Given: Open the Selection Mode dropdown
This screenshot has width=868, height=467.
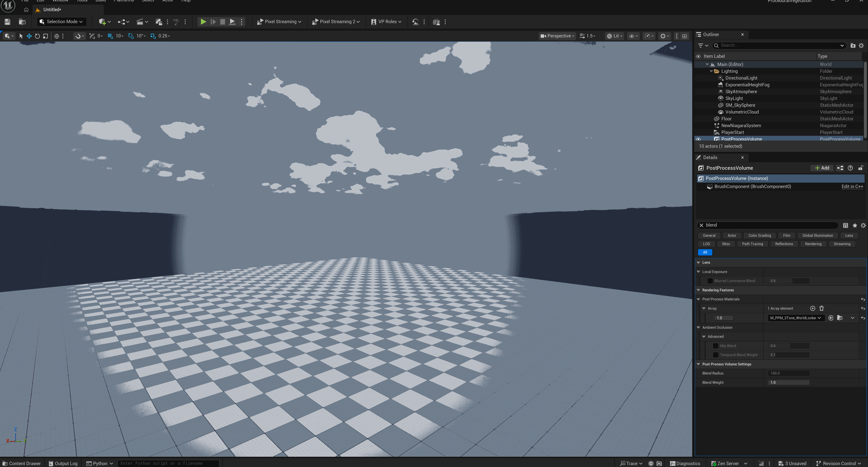Looking at the screenshot, I should tap(61, 22).
